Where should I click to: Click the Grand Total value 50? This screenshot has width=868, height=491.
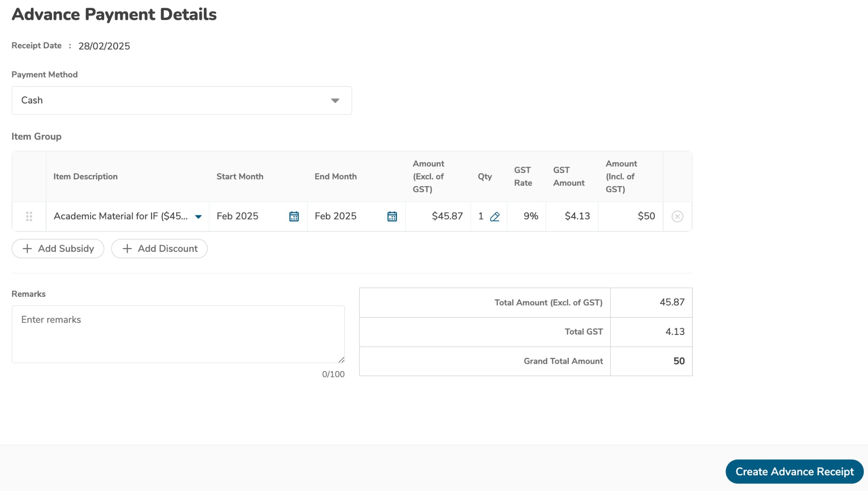click(x=679, y=361)
